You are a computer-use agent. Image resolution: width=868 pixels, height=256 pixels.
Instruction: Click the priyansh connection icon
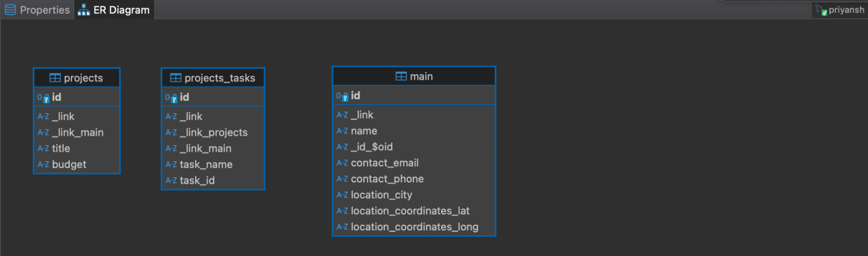[x=820, y=10]
